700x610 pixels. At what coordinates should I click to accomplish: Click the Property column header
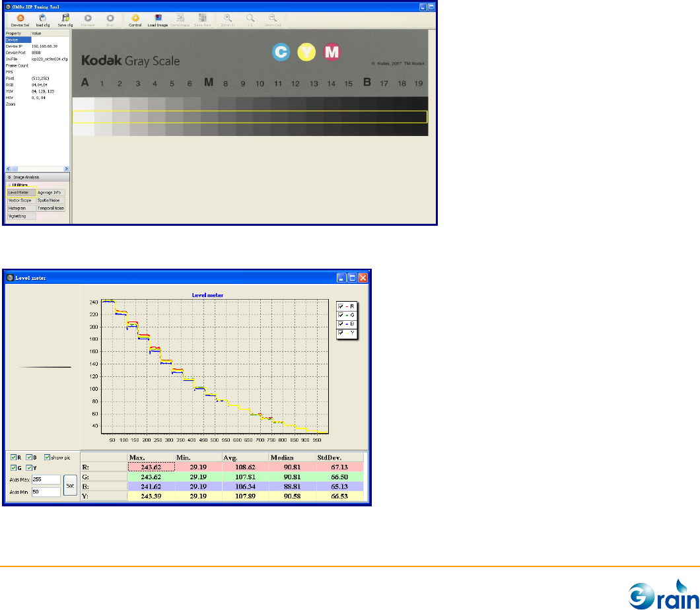coord(18,34)
